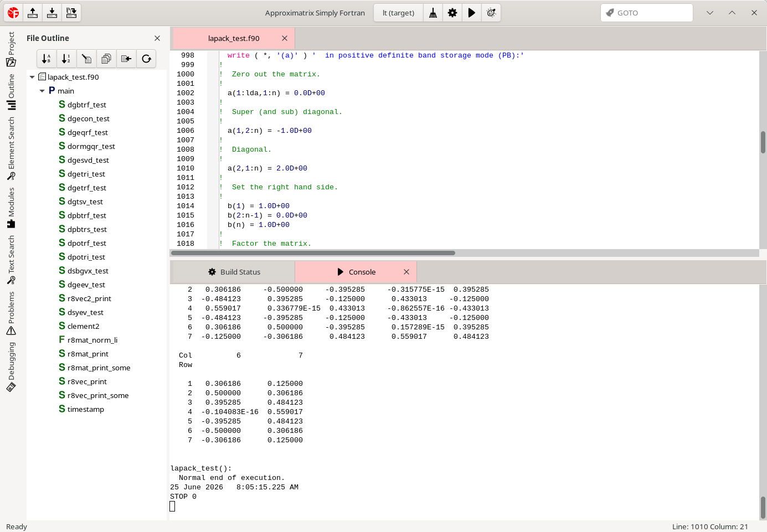Image resolution: width=767 pixels, height=532 pixels.
Task: Build project using the gear icon
Action: [x=452, y=13]
